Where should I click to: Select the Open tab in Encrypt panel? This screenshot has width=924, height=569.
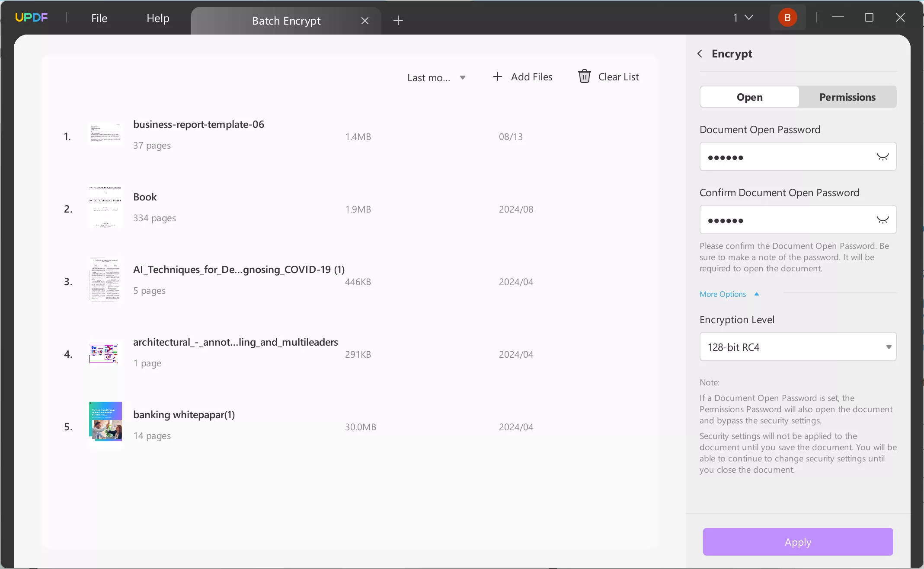click(x=749, y=96)
